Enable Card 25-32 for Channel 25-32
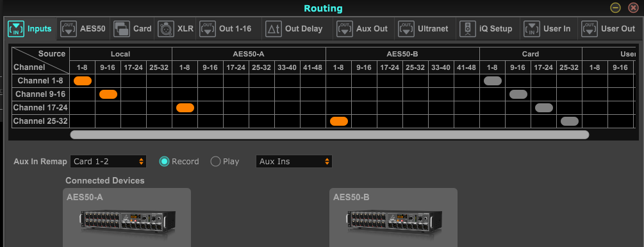This screenshot has height=247, width=644. point(570,121)
